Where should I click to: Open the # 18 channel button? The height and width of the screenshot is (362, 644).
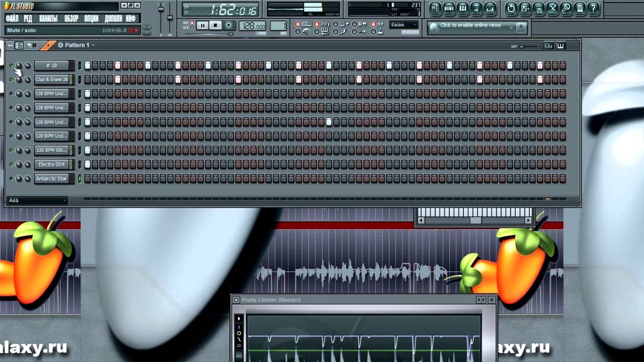[x=51, y=65]
